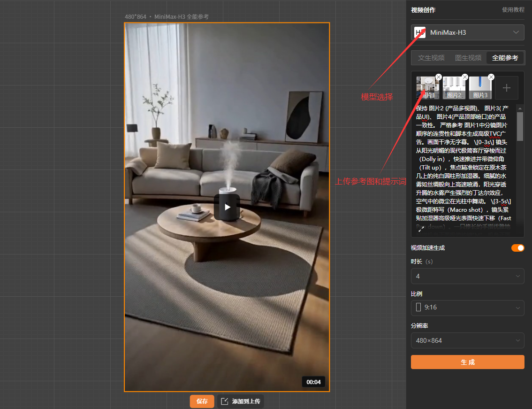Open the 分辨率 480×864 dropdown

tap(468, 340)
